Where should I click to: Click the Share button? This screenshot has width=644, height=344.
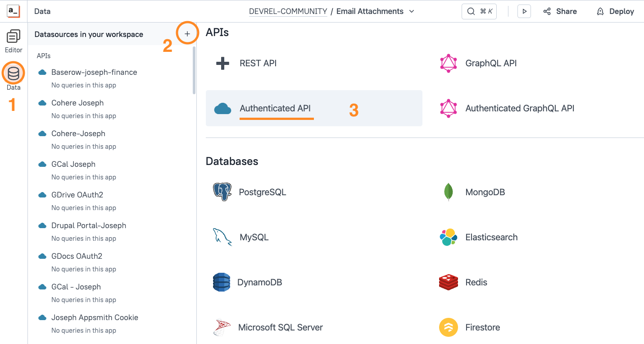[x=560, y=11]
